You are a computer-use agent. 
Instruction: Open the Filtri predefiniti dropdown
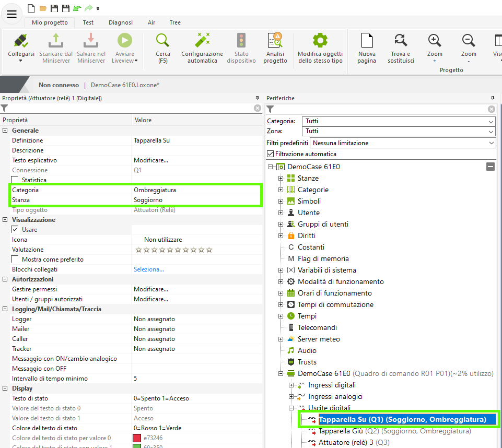[403, 143]
